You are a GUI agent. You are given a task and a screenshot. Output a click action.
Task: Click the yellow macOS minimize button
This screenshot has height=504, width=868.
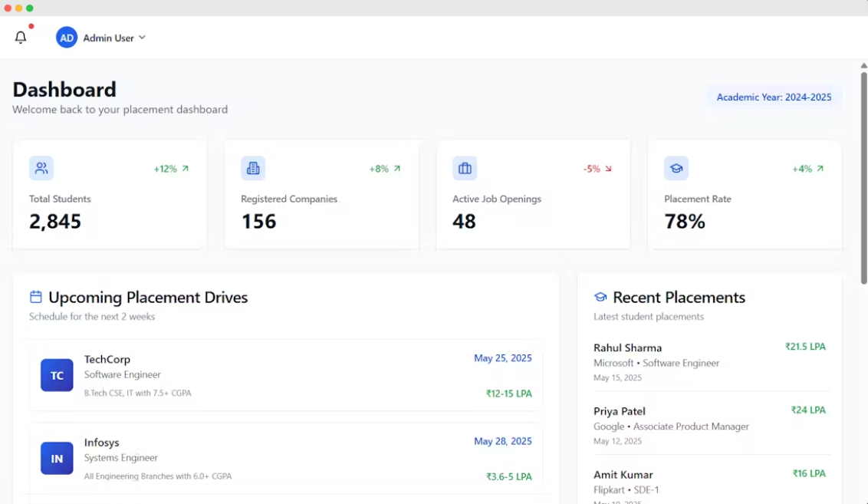pos(19,8)
